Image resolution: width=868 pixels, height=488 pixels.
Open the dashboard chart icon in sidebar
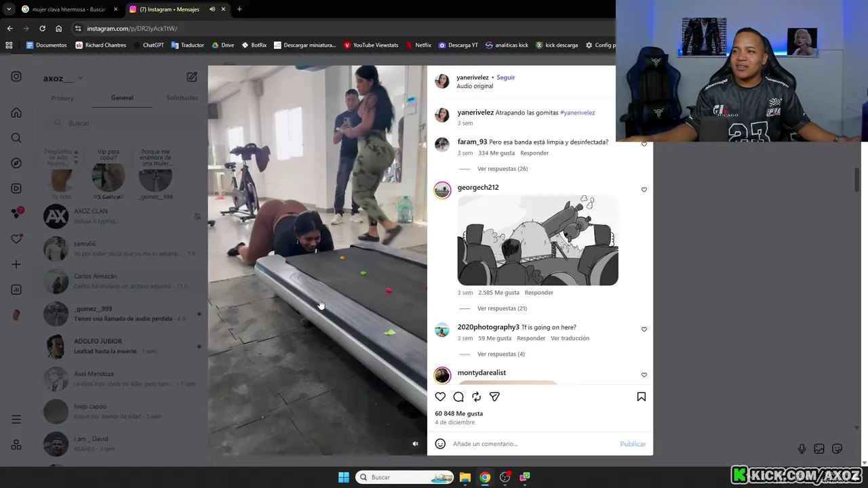[x=16, y=289]
